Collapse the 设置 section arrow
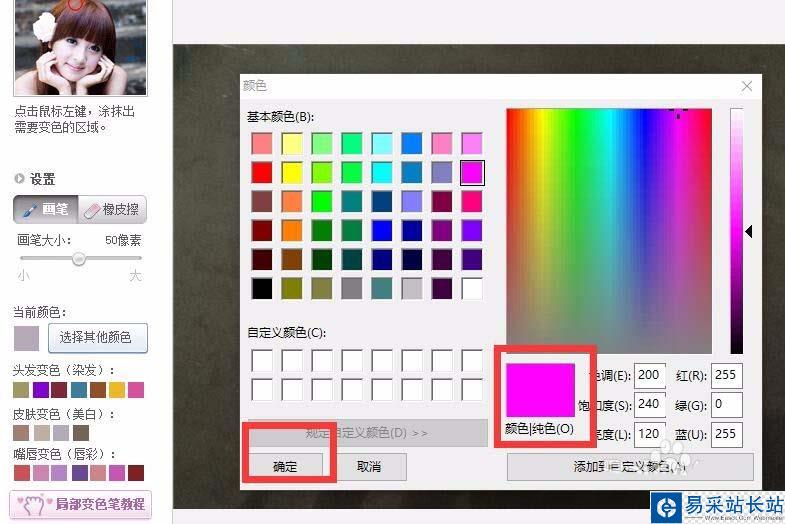 (x=20, y=179)
